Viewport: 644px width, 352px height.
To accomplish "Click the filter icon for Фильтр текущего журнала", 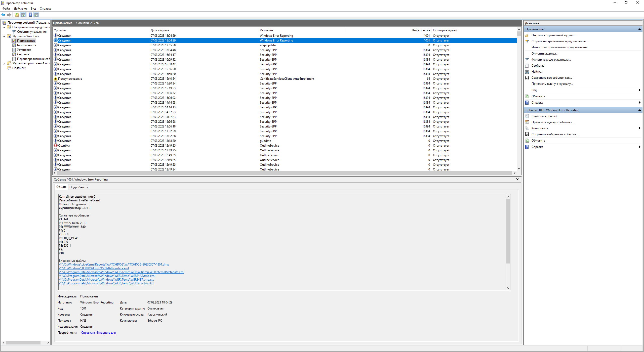I will [527, 60].
